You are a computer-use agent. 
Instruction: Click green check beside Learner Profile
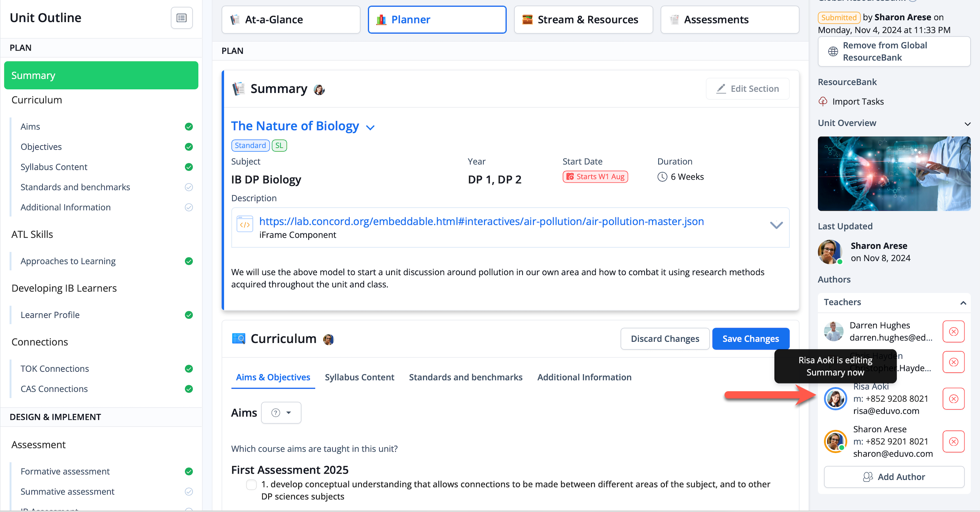[189, 315]
